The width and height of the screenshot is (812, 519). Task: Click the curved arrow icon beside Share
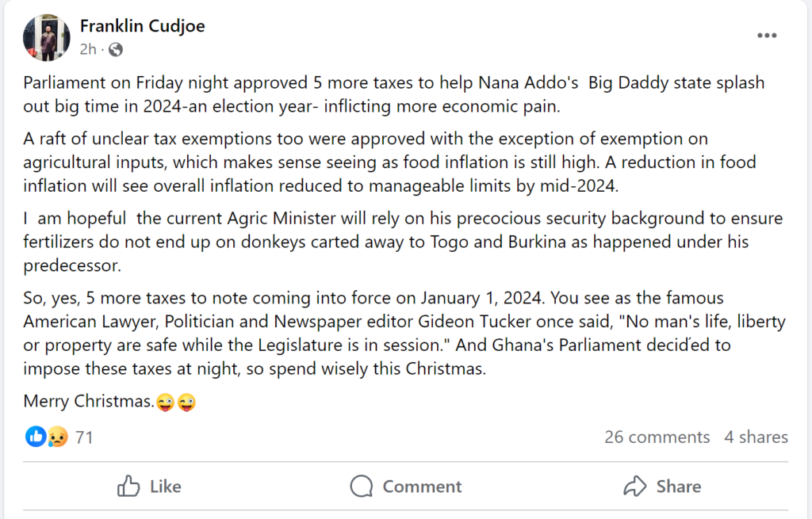pos(635,486)
